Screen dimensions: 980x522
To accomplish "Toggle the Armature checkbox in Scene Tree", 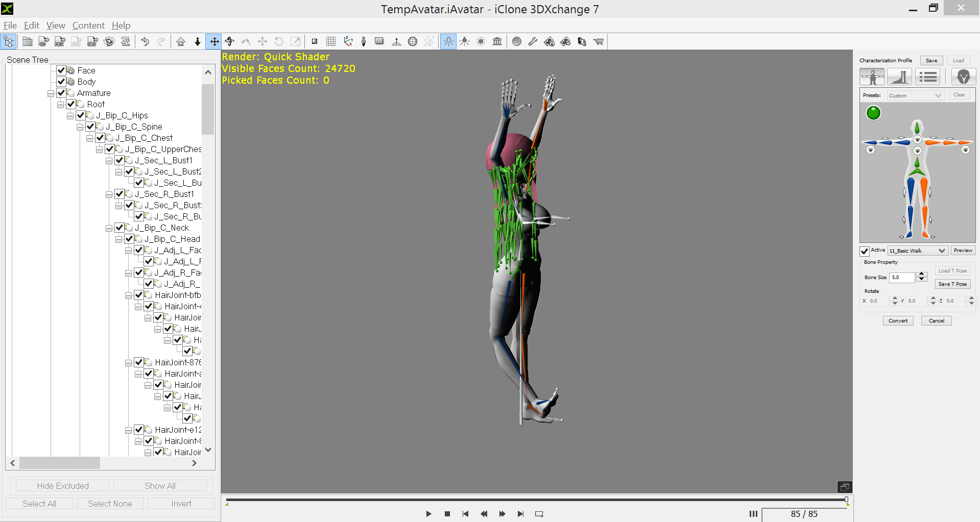I will (61, 93).
